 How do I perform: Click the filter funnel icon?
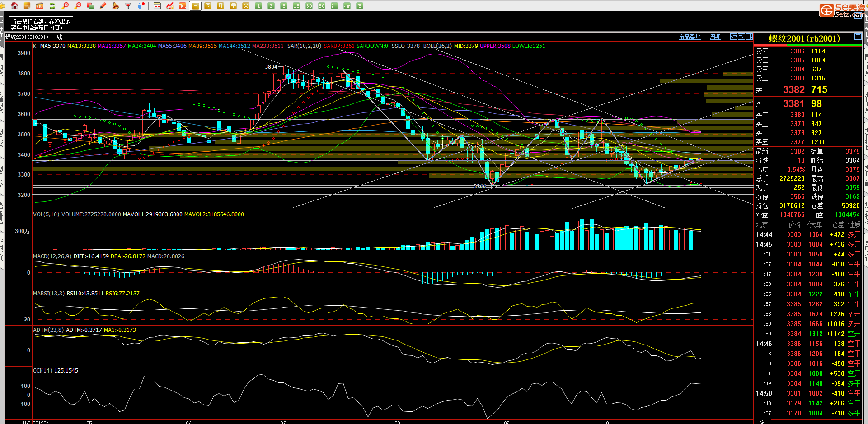[128, 6]
